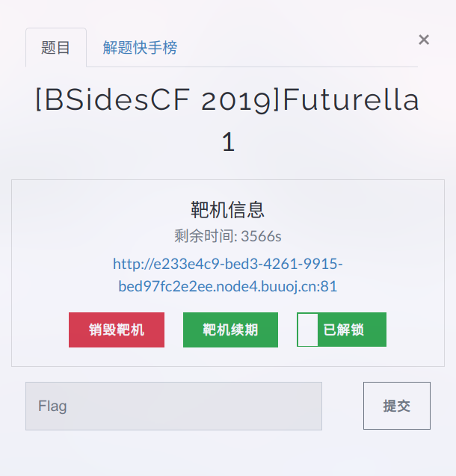Viewport: 456px width, 476px height.
Task: Click the [BSidesCF 2019] part of the title
Action: [x=158, y=99]
